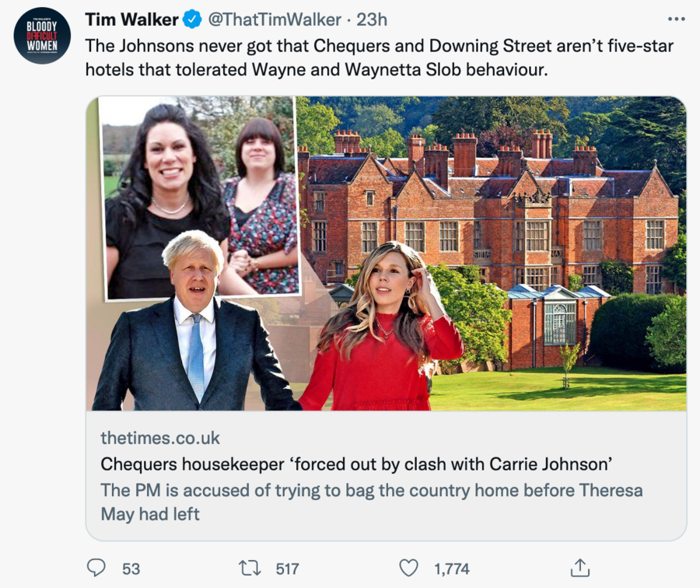Click the blue verified badge

(x=192, y=19)
